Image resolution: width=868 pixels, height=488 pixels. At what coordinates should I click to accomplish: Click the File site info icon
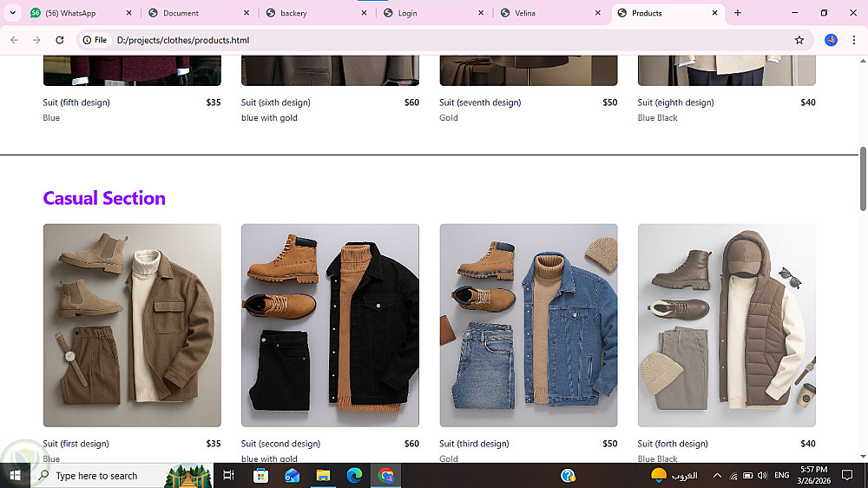[x=95, y=40]
